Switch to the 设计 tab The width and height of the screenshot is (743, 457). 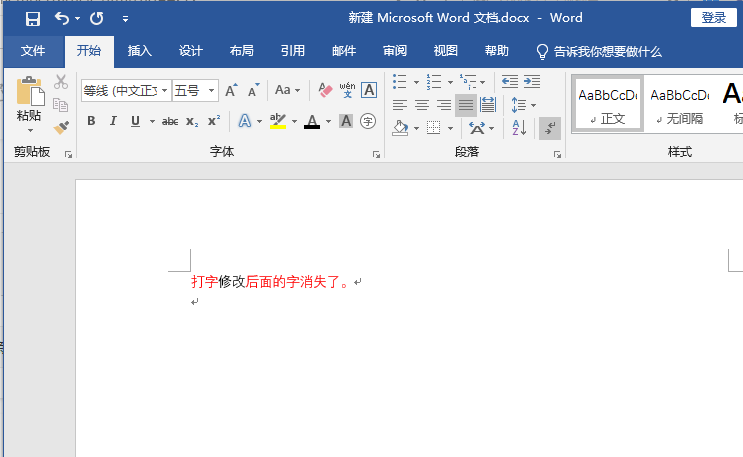tap(190, 51)
